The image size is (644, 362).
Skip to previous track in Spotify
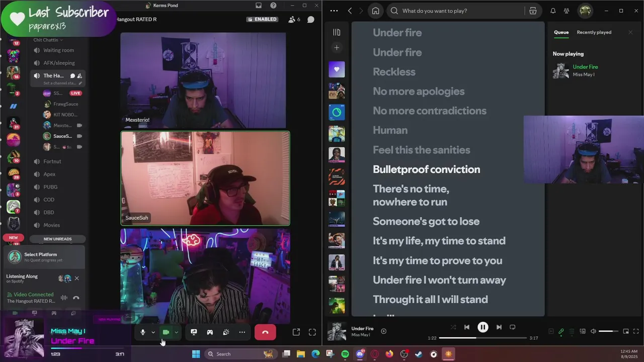[x=467, y=327]
